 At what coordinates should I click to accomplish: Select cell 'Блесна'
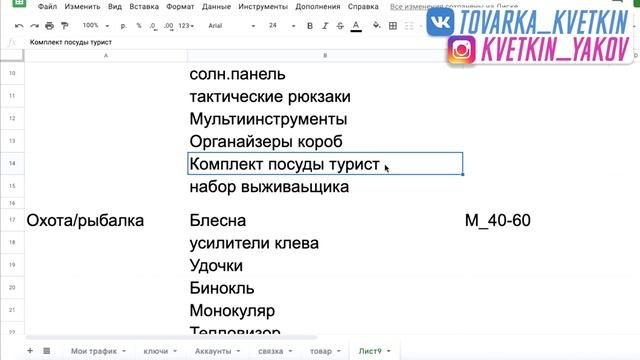(325, 220)
